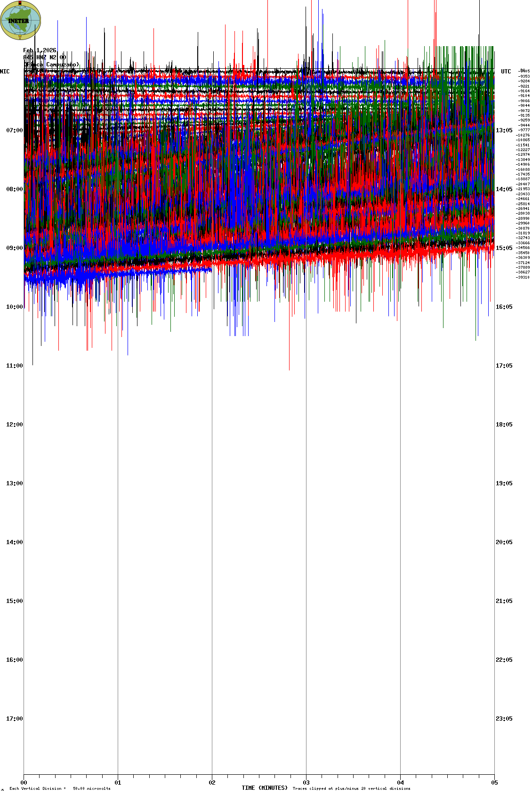532x795 pixels.
Task: Select the 12:00 local time marker
Action: pyautogui.click(x=15, y=425)
